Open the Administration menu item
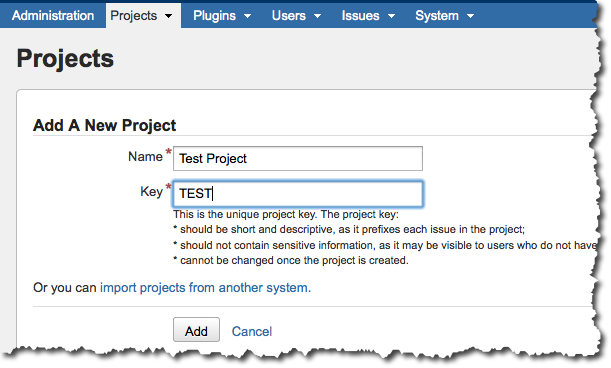Screen dimensions: 611x368 (x=53, y=16)
